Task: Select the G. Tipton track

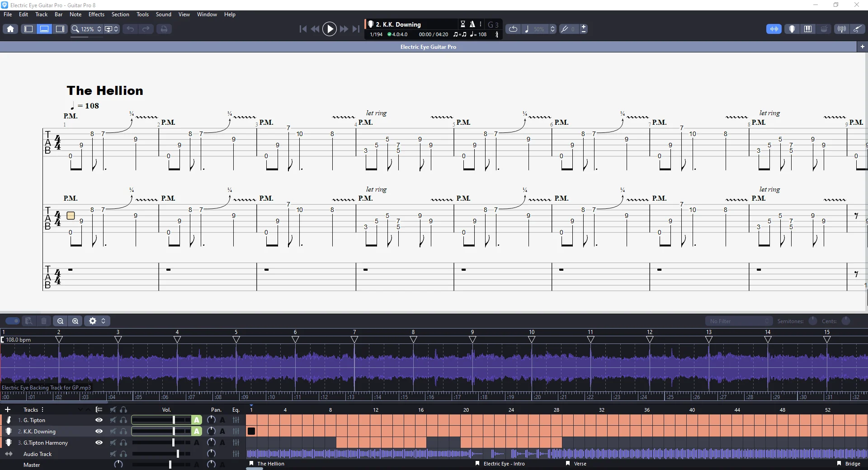Action: click(x=34, y=420)
